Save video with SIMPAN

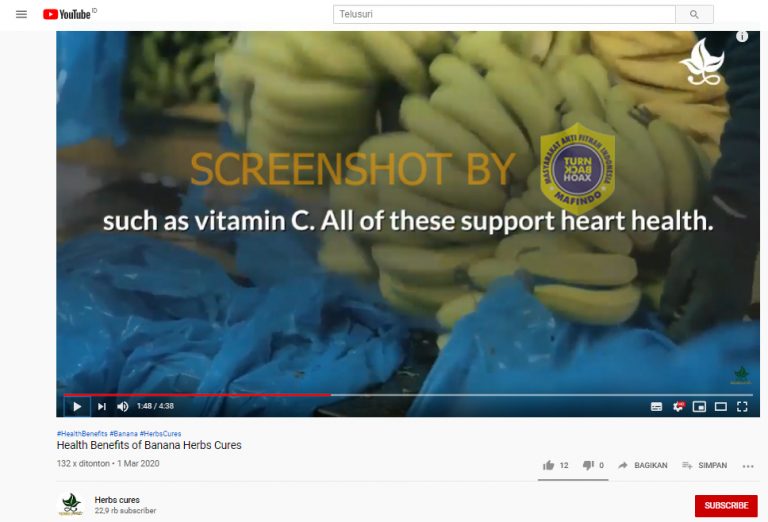[705, 465]
